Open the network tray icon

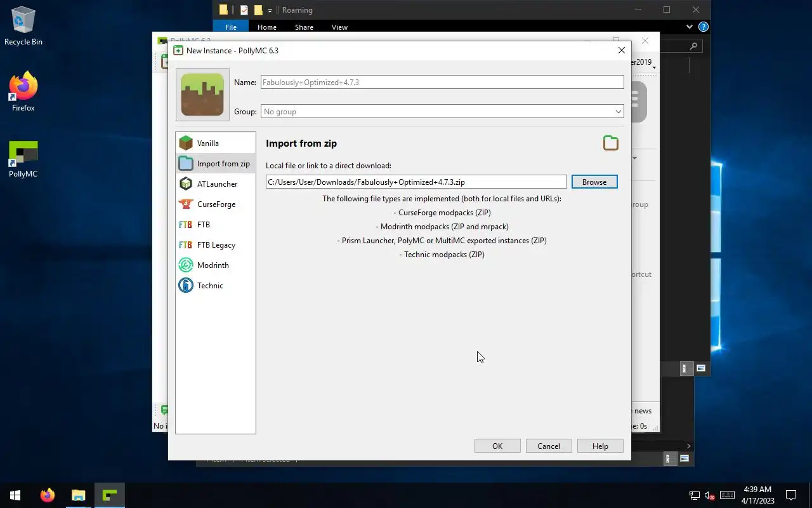point(695,495)
